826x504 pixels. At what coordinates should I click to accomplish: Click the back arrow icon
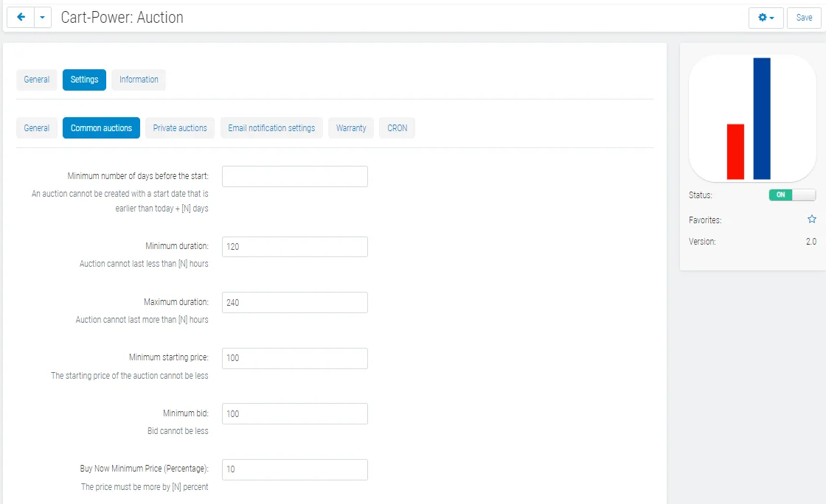[x=21, y=18]
